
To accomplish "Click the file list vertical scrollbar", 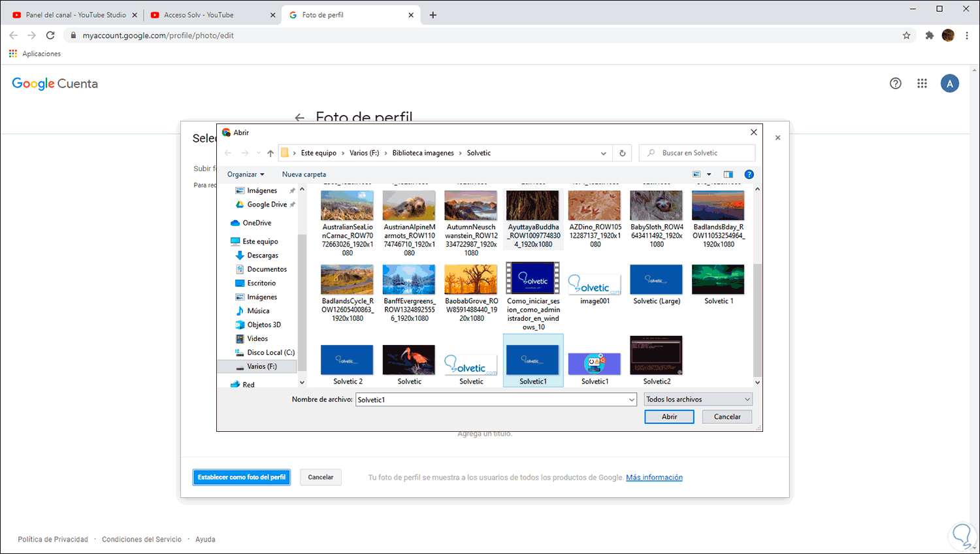I will click(x=757, y=321).
